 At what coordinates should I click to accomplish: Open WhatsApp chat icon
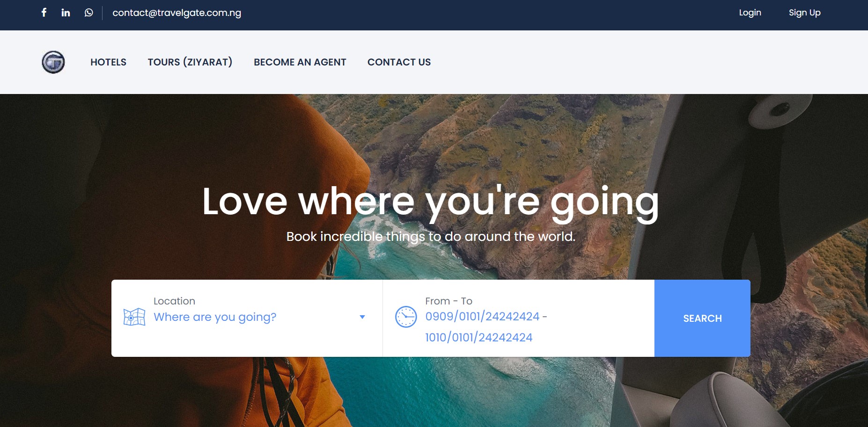click(88, 13)
